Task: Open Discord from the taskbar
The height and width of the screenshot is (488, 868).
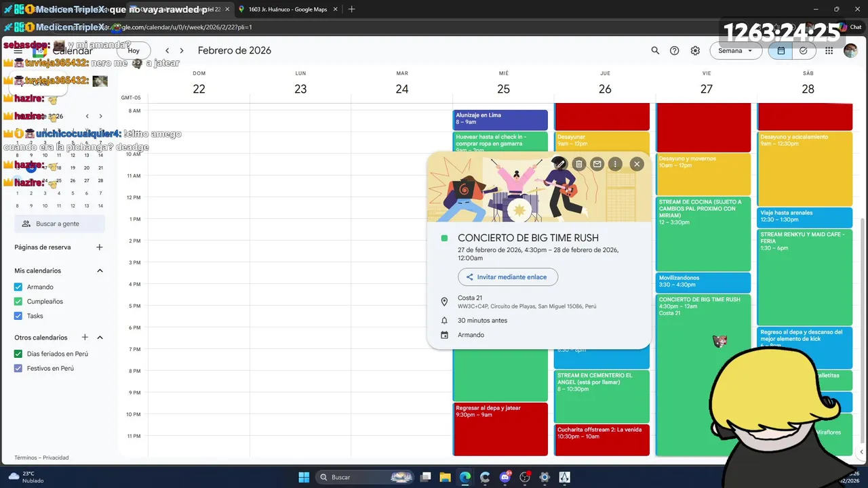Action: tap(505, 477)
